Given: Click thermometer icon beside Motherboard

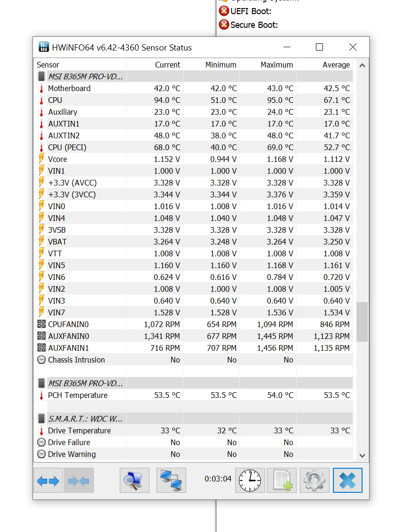Looking at the screenshot, I should pos(41,89).
